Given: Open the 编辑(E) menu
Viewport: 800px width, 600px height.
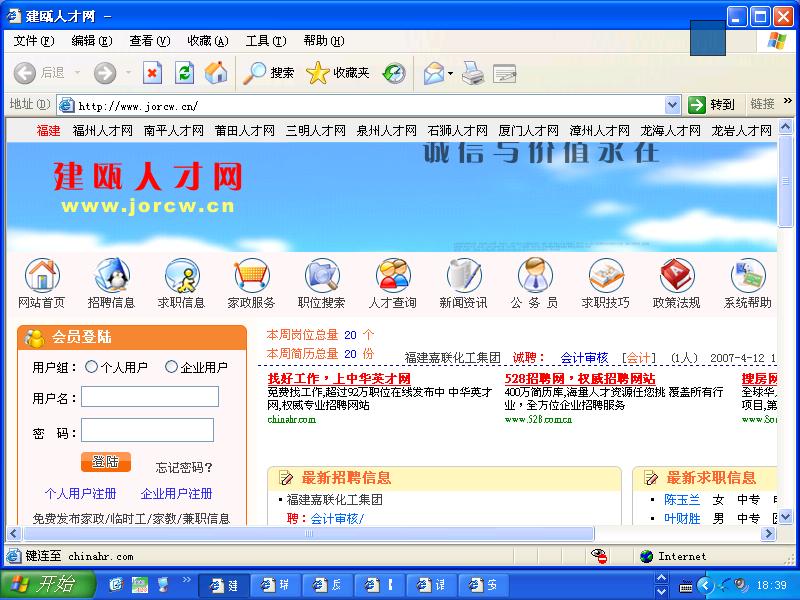Looking at the screenshot, I should pos(92,41).
